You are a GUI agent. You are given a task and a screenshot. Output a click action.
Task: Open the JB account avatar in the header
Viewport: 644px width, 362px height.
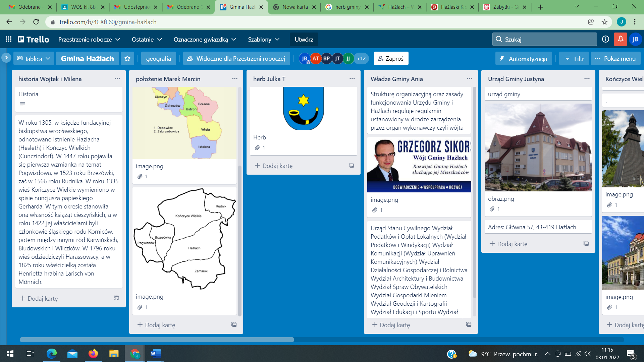pos(635,39)
